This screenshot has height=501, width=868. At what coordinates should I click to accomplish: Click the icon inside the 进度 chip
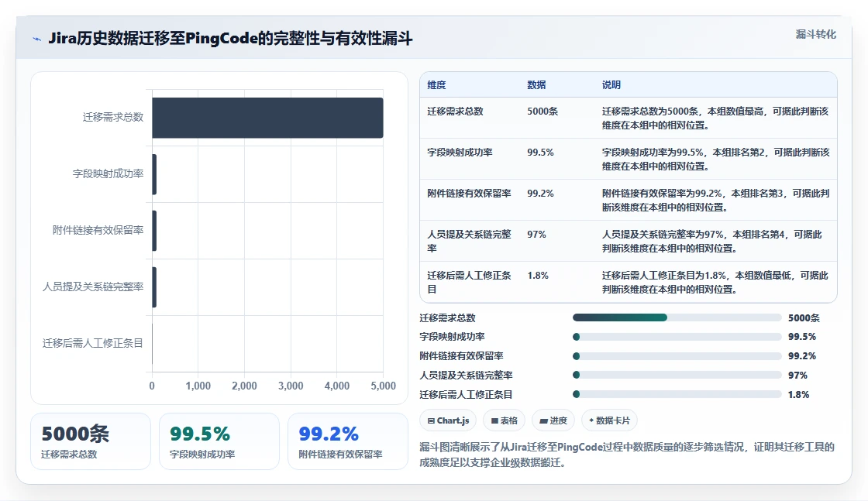(x=543, y=420)
